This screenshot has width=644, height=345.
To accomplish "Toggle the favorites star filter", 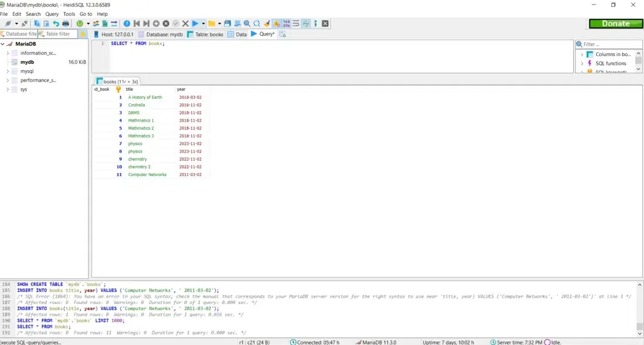I will pyautogui.click(x=83, y=34).
